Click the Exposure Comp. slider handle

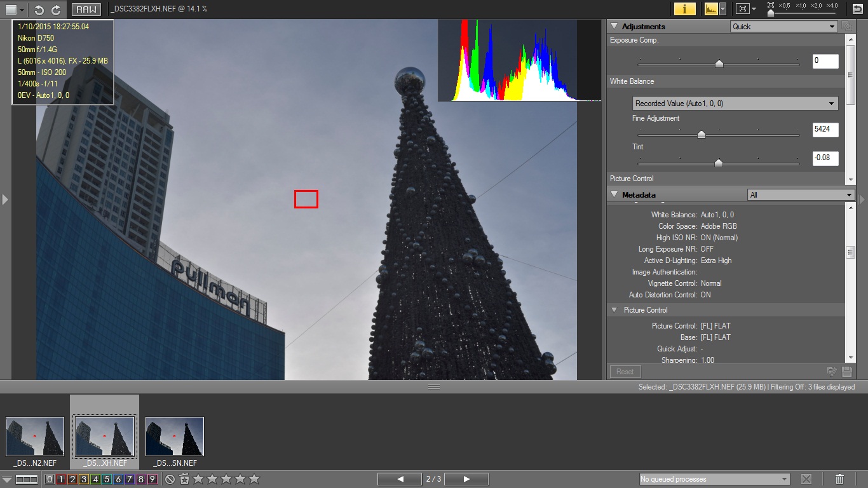tap(719, 64)
